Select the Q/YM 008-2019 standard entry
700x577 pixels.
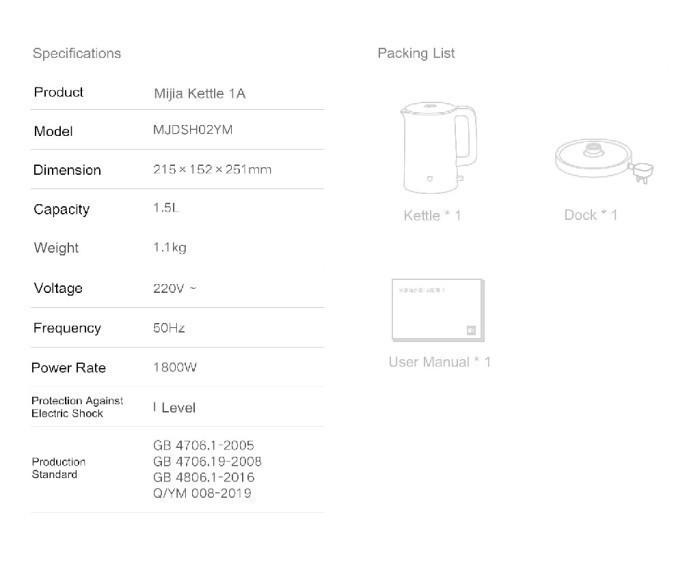click(202, 493)
